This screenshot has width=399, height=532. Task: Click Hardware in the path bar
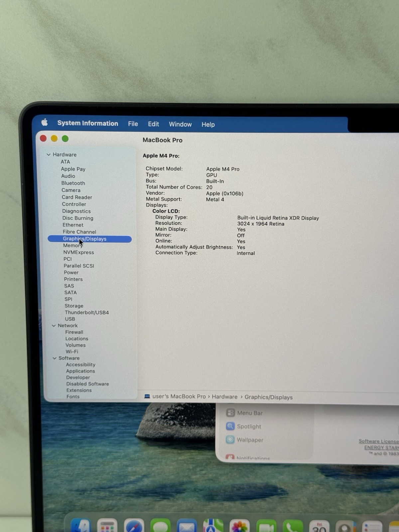click(225, 397)
